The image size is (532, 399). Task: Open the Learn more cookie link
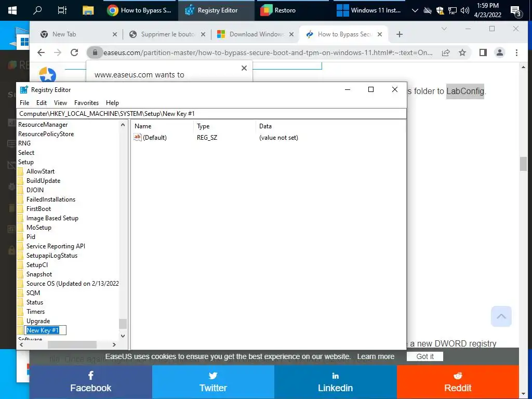(376, 356)
